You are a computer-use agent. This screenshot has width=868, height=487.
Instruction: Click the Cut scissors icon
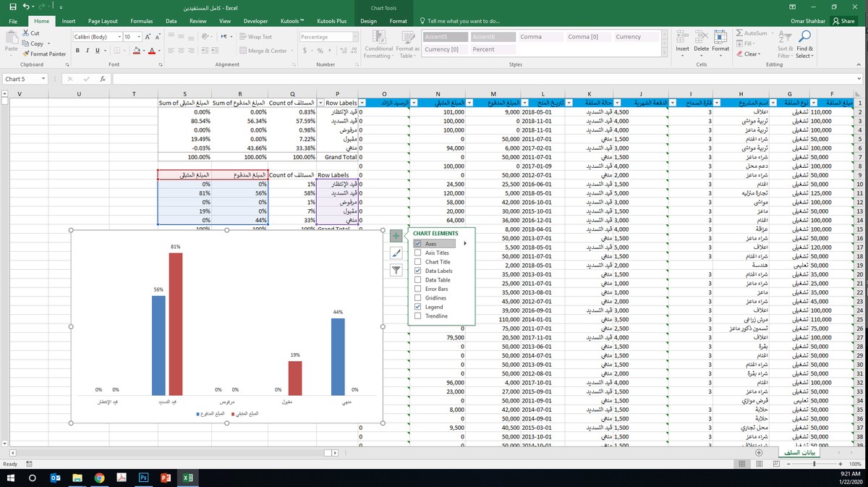point(26,33)
